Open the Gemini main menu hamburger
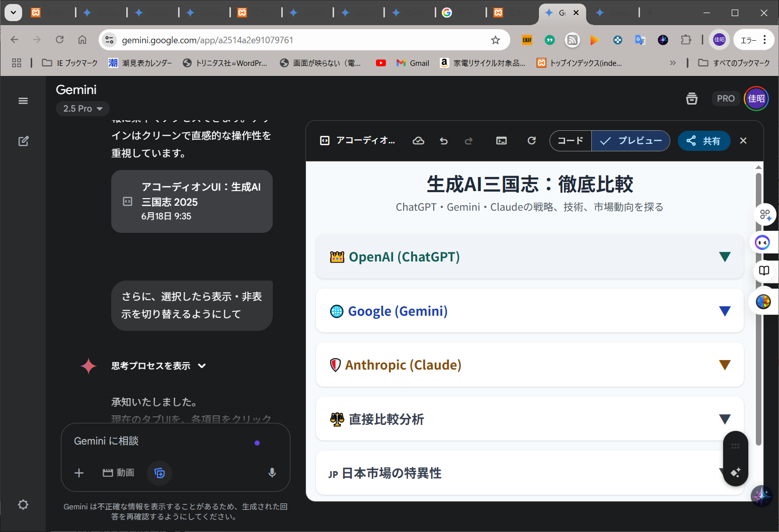This screenshot has width=779, height=532. (x=23, y=101)
